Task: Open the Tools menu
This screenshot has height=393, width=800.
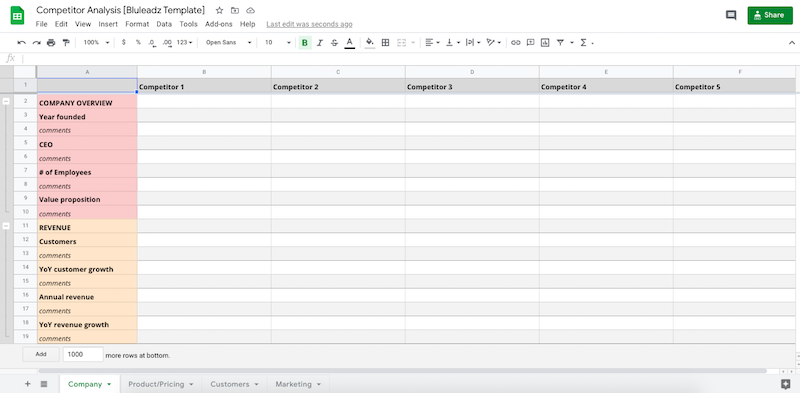Action: [188, 24]
